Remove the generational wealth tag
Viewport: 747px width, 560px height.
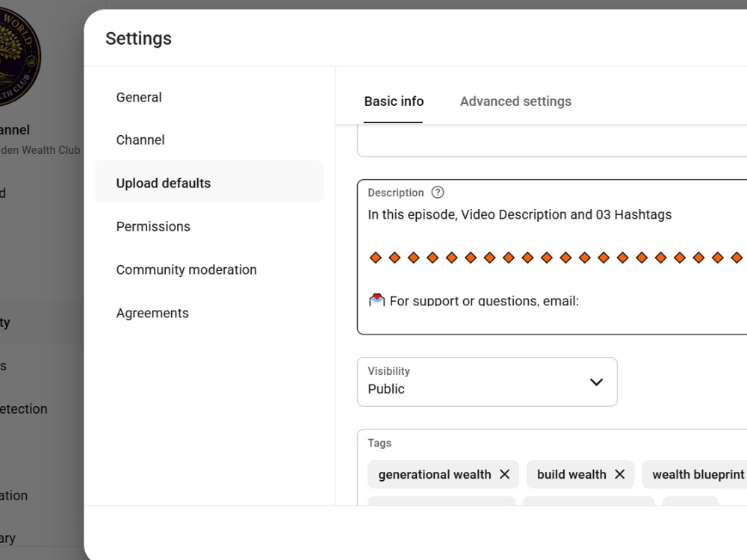tap(504, 474)
